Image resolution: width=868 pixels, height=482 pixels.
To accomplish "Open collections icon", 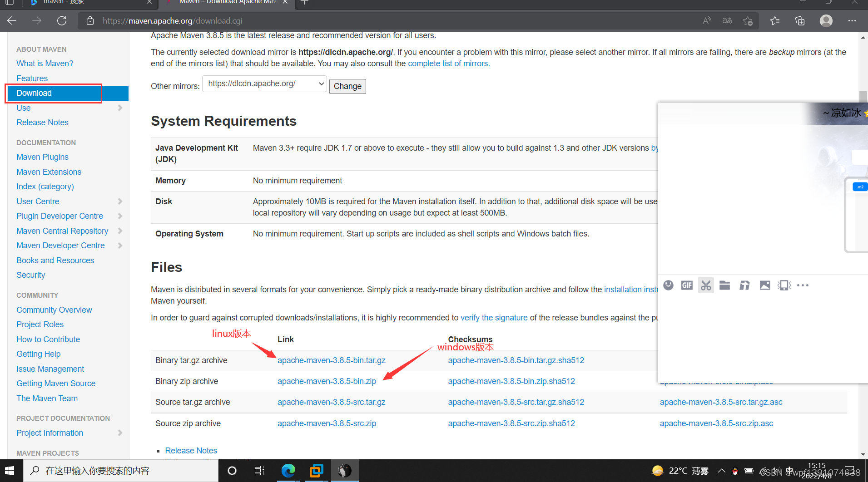I will (x=800, y=21).
